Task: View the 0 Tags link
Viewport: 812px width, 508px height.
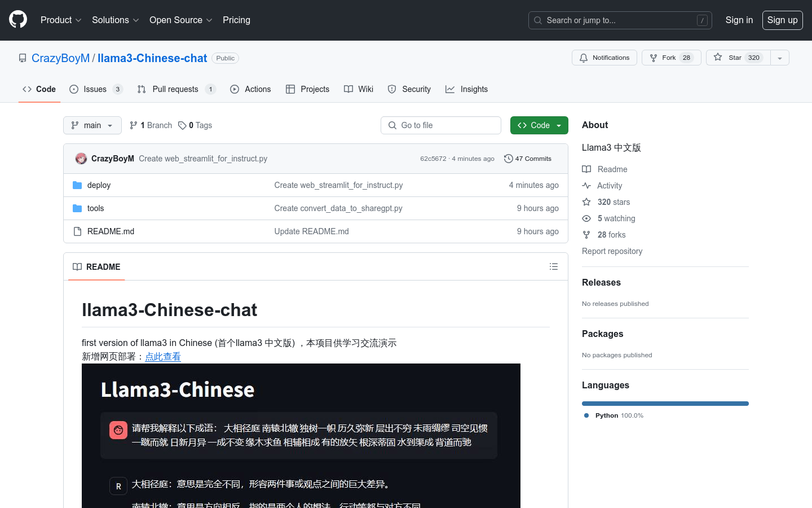Action: (x=195, y=125)
